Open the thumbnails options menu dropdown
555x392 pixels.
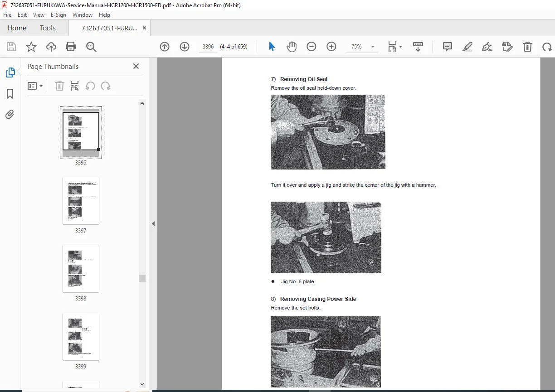[35, 86]
